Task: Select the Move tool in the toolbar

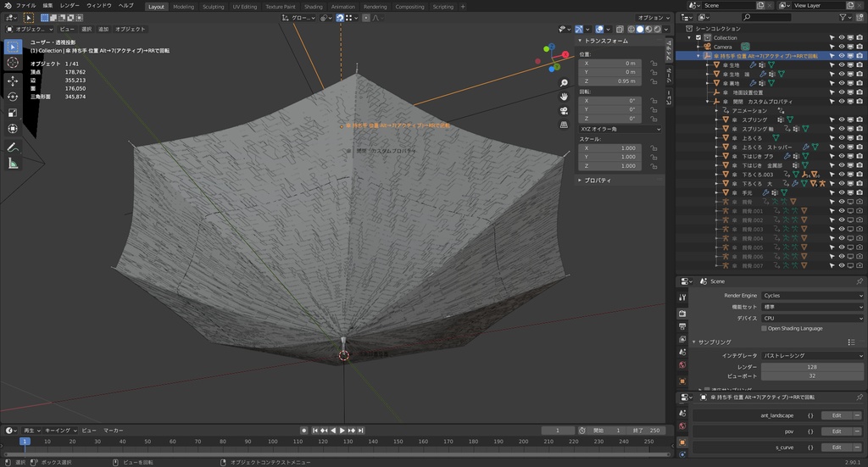Action: click(x=13, y=81)
